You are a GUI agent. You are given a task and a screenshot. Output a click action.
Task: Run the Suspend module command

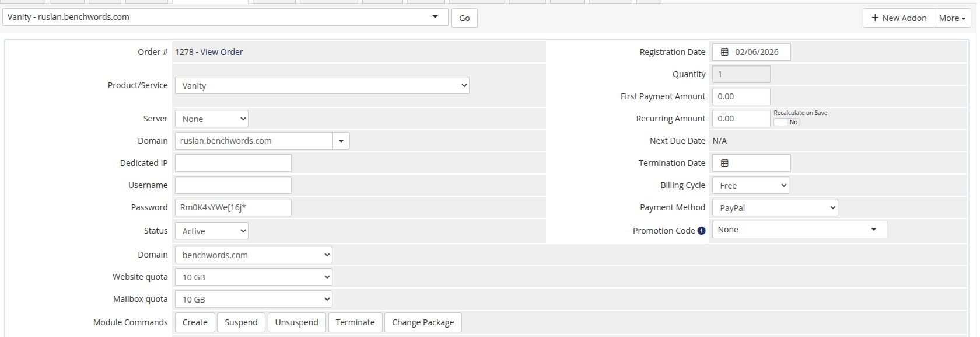coord(241,322)
